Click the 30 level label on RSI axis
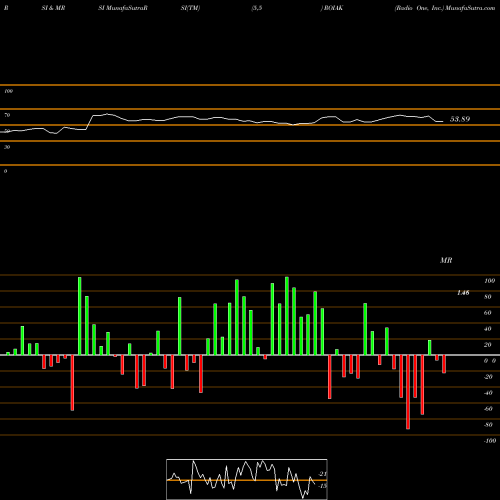This screenshot has height=500, width=500. tap(7, 147)
